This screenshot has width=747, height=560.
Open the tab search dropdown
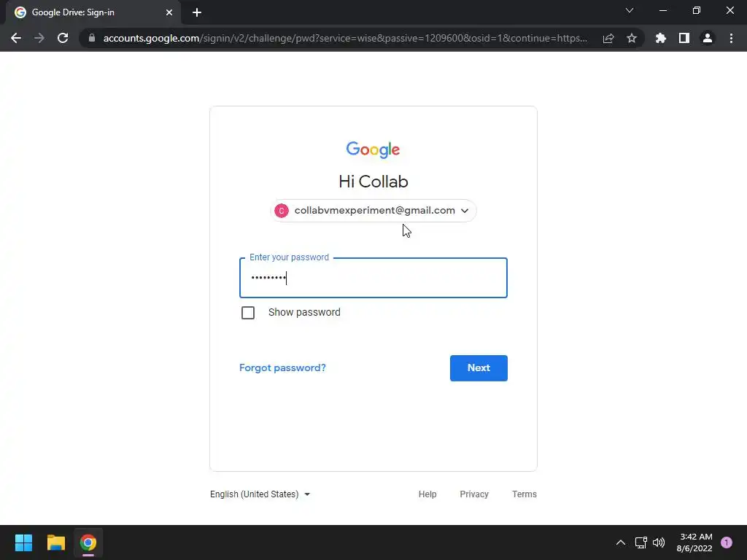pyautogui.click(x=630, y=10)
